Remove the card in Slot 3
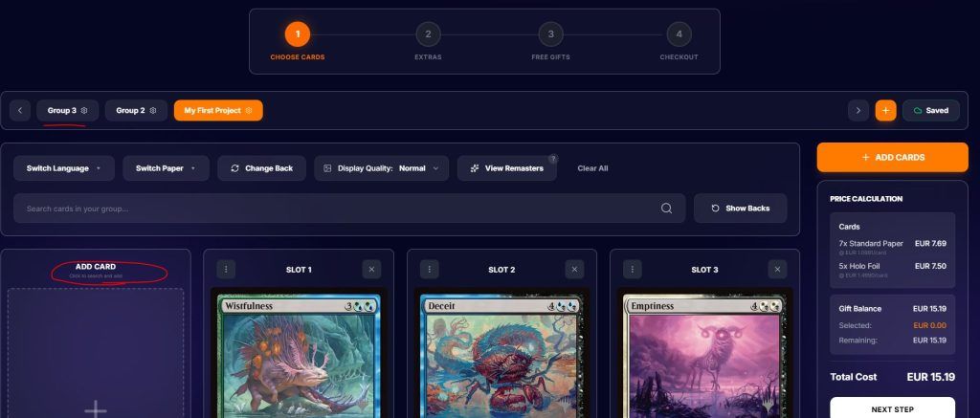The width and height of the screenshot is (980, 418). [x=777, y=270]
